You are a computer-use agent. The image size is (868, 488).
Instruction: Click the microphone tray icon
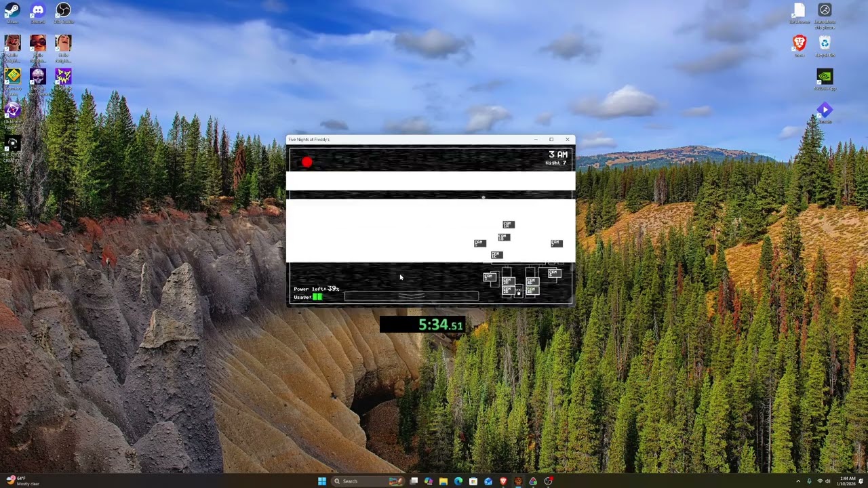(809, 481)
